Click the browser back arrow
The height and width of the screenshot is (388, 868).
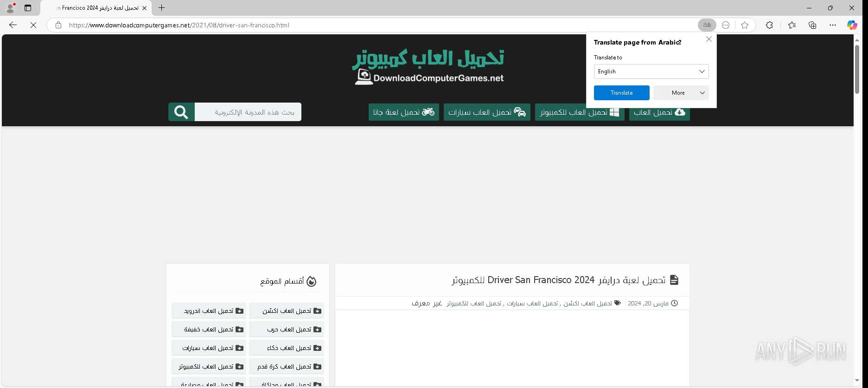[13, 25]
